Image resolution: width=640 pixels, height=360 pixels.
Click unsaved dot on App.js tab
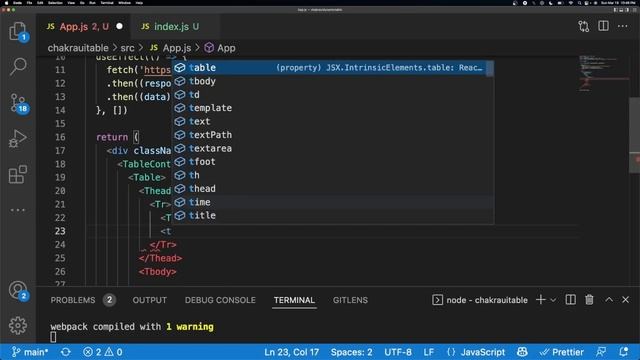(119, 27)
